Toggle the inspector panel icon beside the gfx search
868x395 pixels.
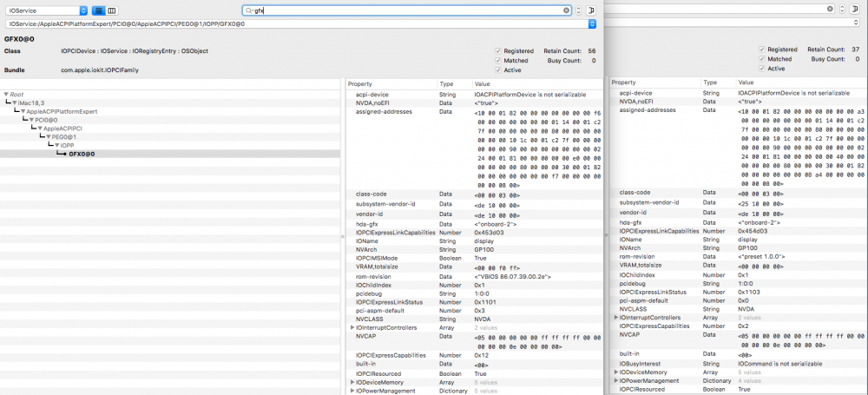(591, 10)
